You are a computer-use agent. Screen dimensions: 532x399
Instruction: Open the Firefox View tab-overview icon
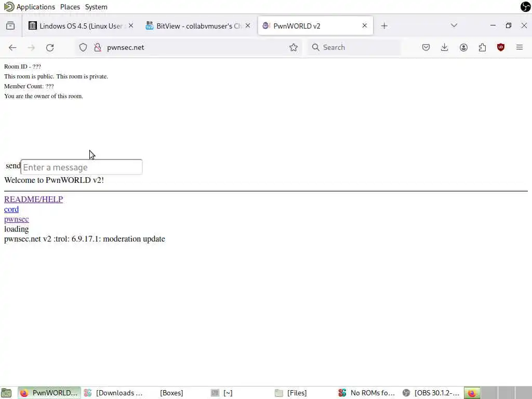click(10, 26)
